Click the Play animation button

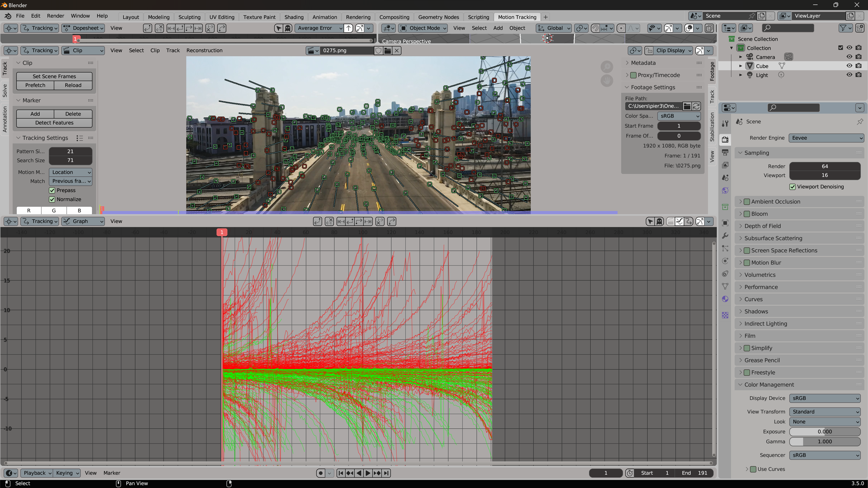pyautogui.click(x=368, y=473)
